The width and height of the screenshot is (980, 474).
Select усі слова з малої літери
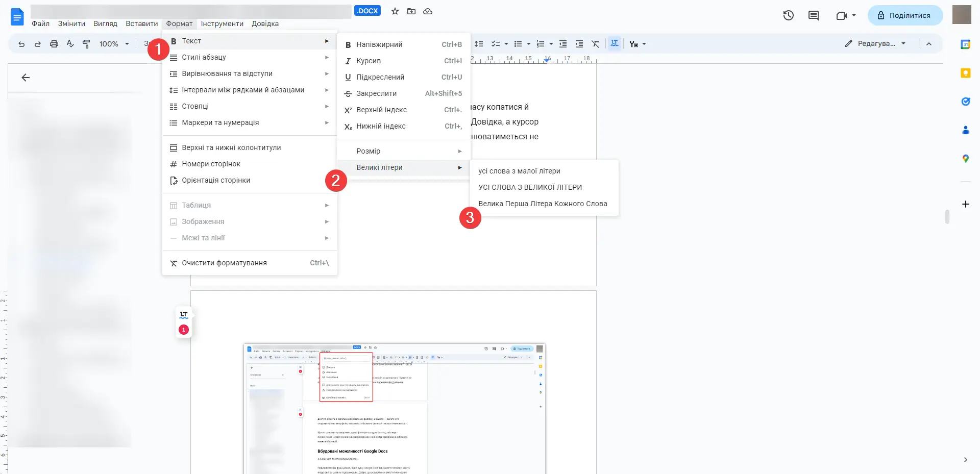click(544, 171)
